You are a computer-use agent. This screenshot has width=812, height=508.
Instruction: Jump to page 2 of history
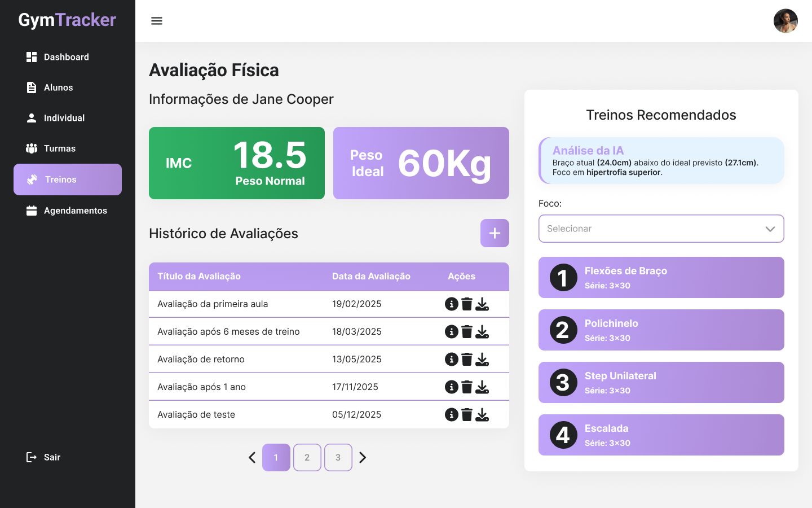(307, 458)
